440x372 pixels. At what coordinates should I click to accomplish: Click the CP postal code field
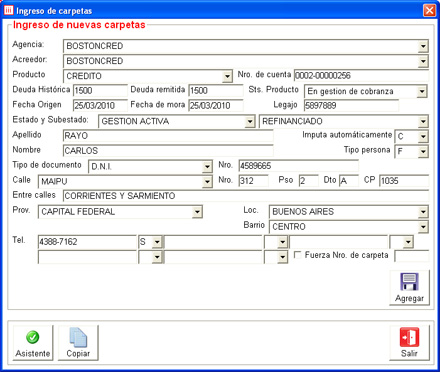[x=404, y=181]
